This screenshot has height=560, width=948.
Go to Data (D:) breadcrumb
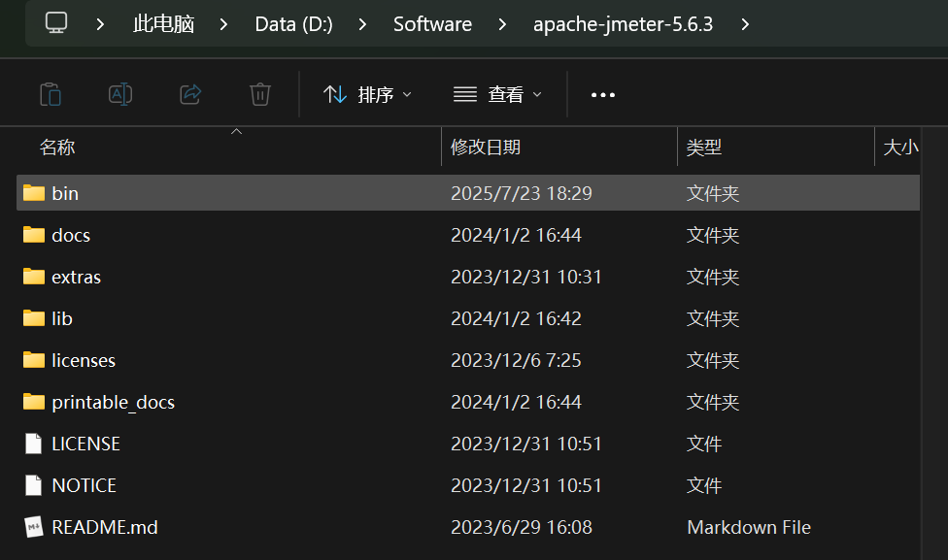click(x=294, y=24)
